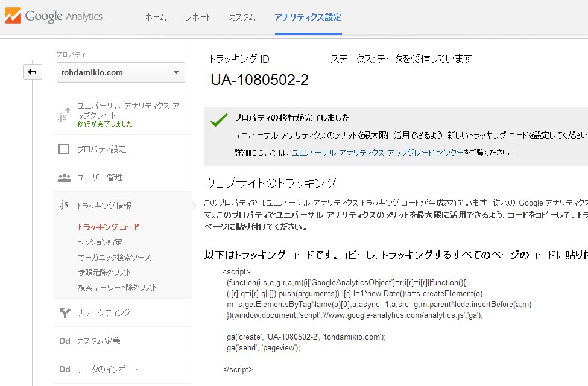This screenshot has width=588, height=386.
Task: Open the tohdamikio.com property selector
Action: coord(120,72)
